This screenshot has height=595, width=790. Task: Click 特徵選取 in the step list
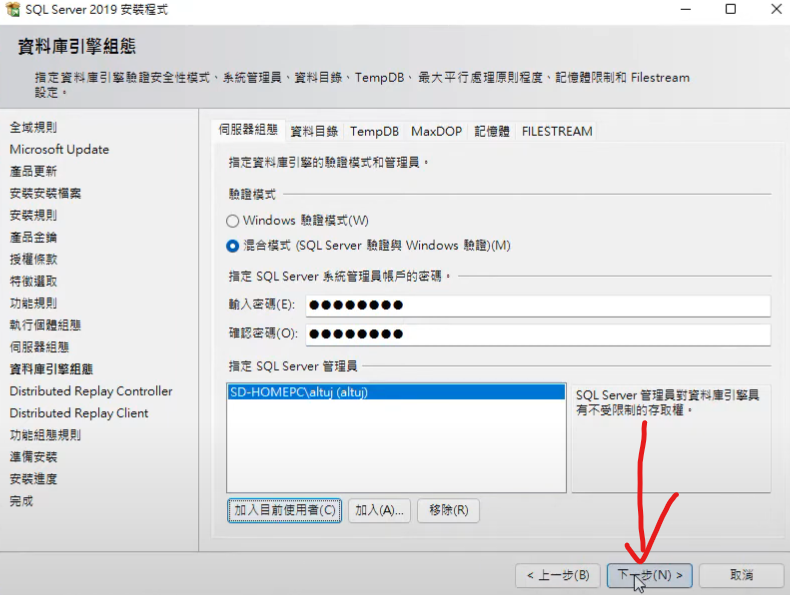(x=33, y=282)
